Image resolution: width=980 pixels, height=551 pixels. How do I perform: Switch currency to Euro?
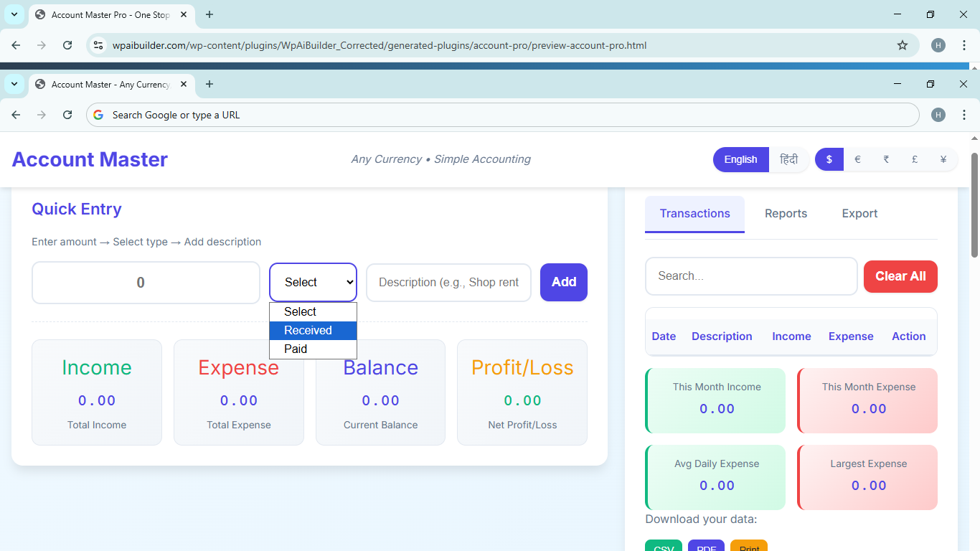point(857,159)
